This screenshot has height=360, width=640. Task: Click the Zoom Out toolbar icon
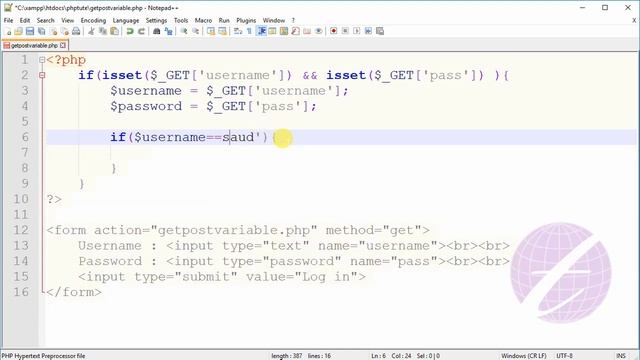[196, 31]
